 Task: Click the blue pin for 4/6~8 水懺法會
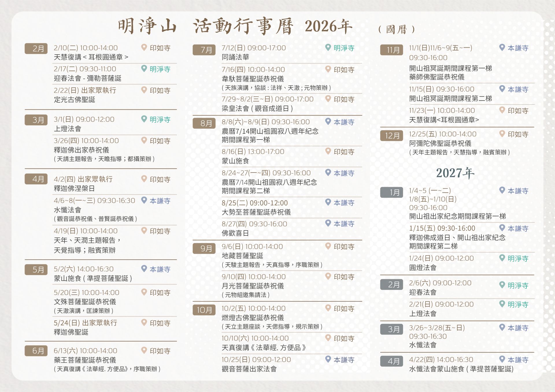[144, 200]
